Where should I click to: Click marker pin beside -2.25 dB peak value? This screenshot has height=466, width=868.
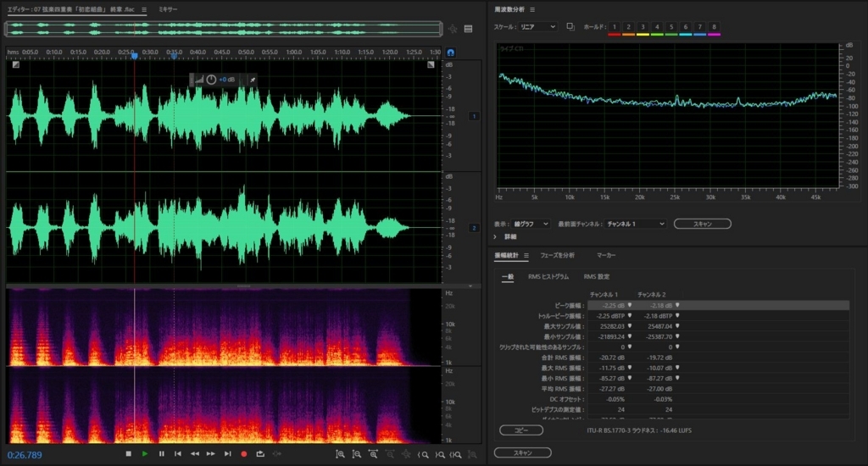(630, 305)
